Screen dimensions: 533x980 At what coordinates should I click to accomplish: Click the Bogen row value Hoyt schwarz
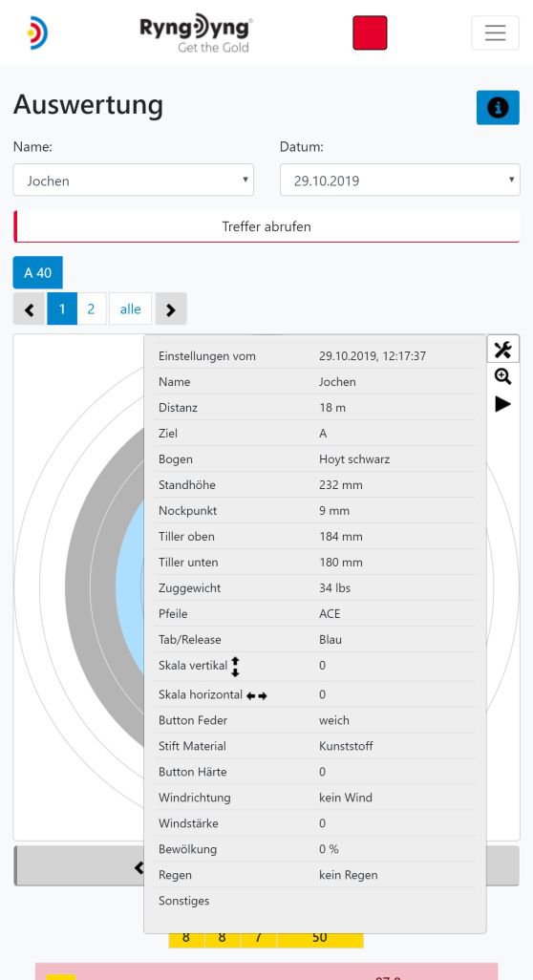pos(354,458)
